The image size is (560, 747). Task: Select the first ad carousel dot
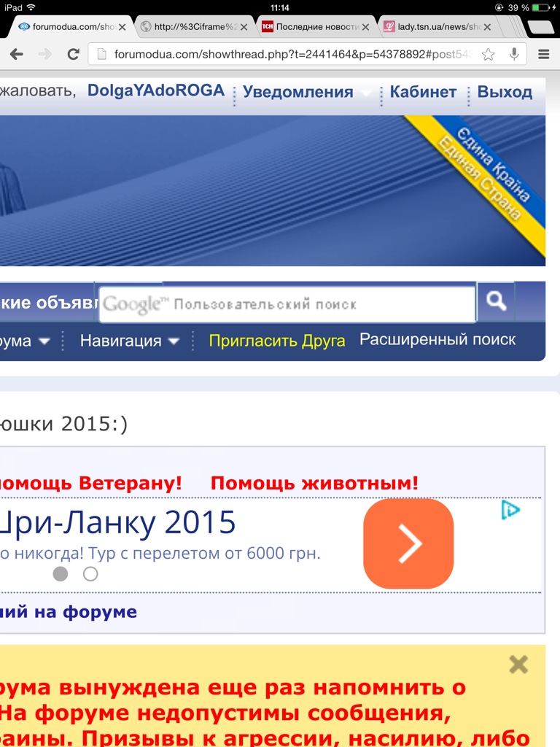point(61,574)
